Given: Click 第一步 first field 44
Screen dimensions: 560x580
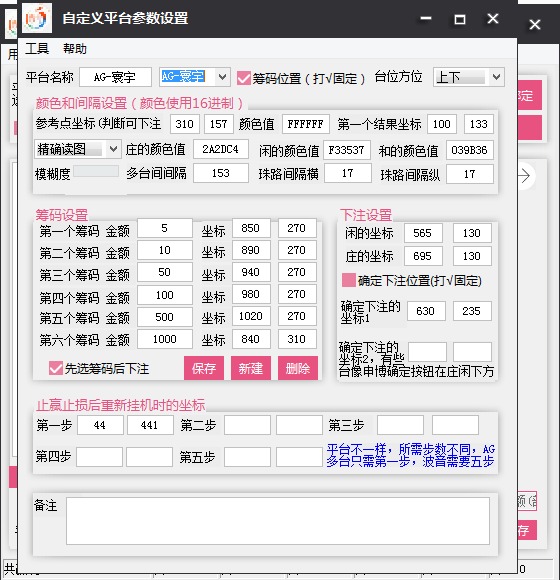Looking at the screenshot, I should [100, 425].
